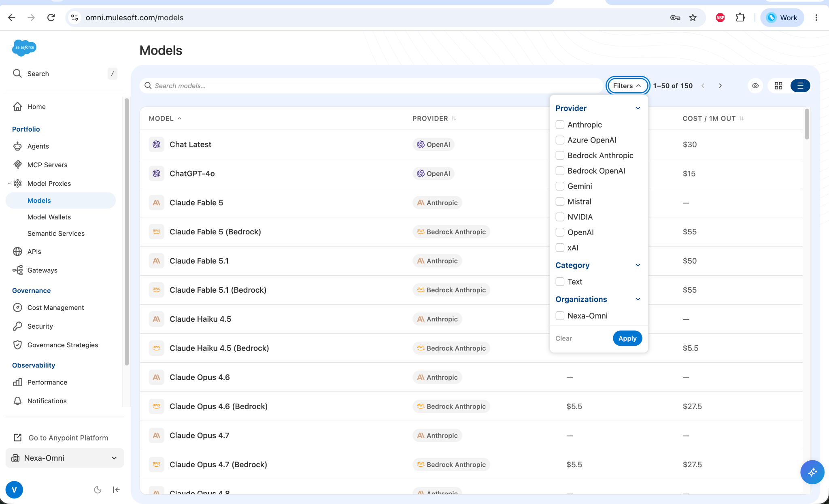This screenshot has width=829, height=504.
Task: Select the Models sidebar item
Action: 61,200
